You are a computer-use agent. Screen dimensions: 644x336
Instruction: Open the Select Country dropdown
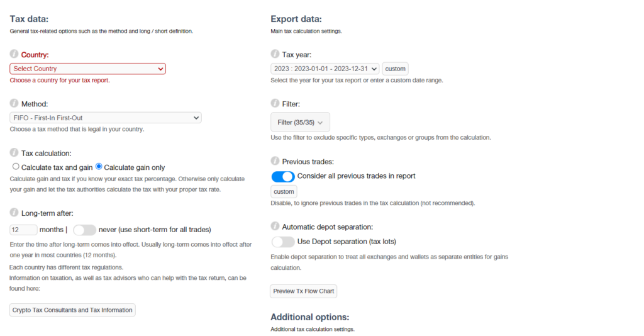(88, 69)
